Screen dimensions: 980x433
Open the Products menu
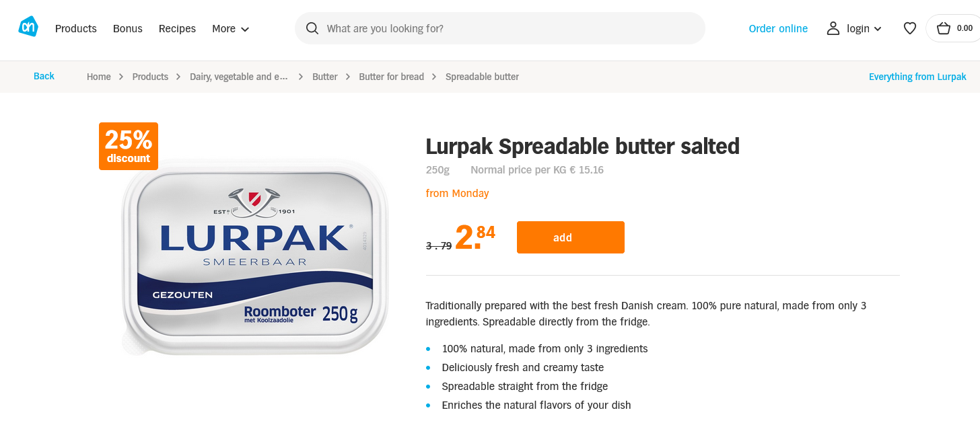(76, 28)
